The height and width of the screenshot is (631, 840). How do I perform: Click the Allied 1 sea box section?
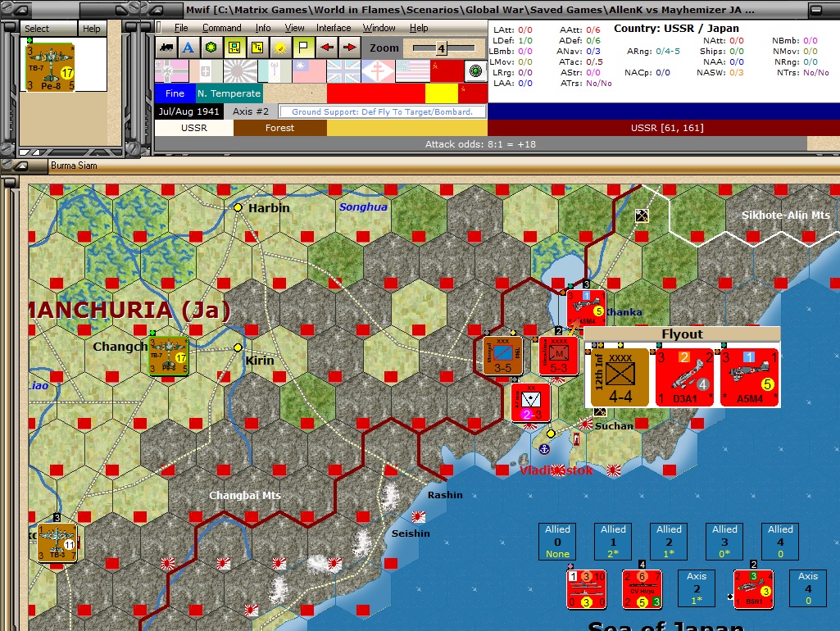tap(613, 542)
